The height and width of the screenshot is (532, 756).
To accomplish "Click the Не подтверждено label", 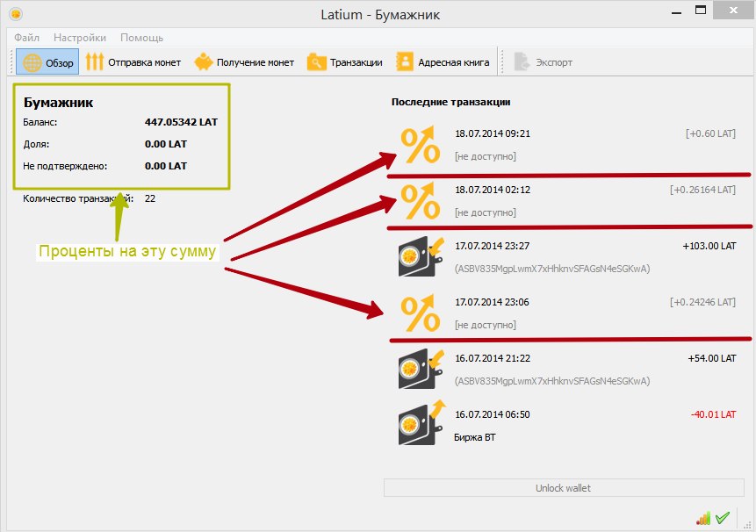I will coord(65,166).
